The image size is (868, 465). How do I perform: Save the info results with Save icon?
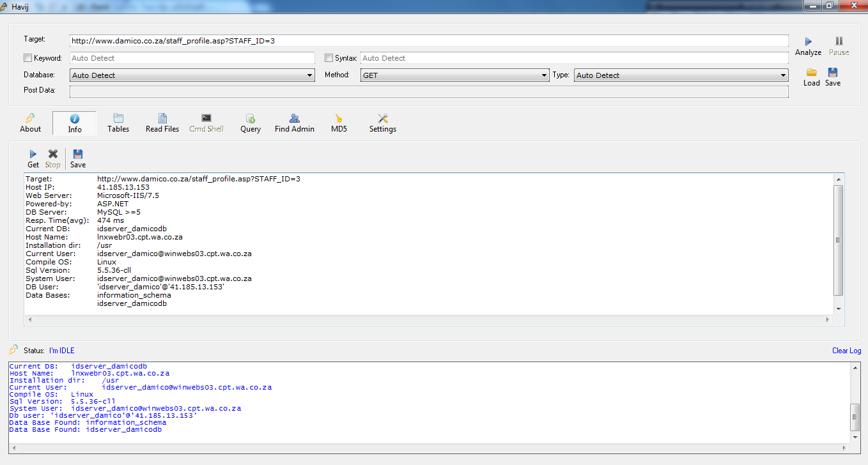coord(78,159)
